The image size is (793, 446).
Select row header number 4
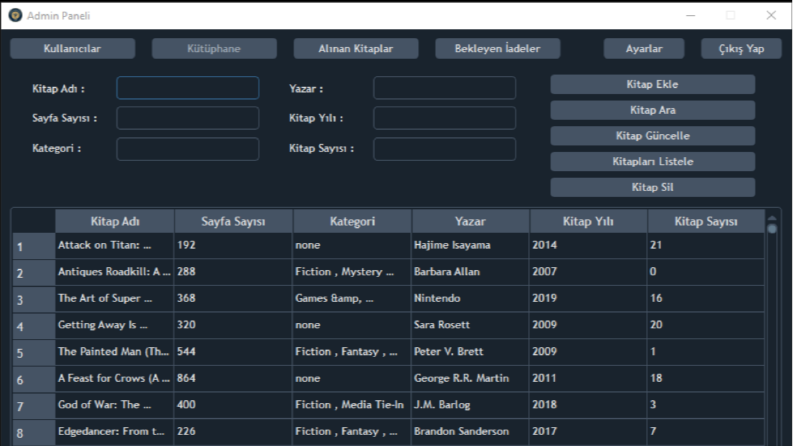click(x=34, y=326)
